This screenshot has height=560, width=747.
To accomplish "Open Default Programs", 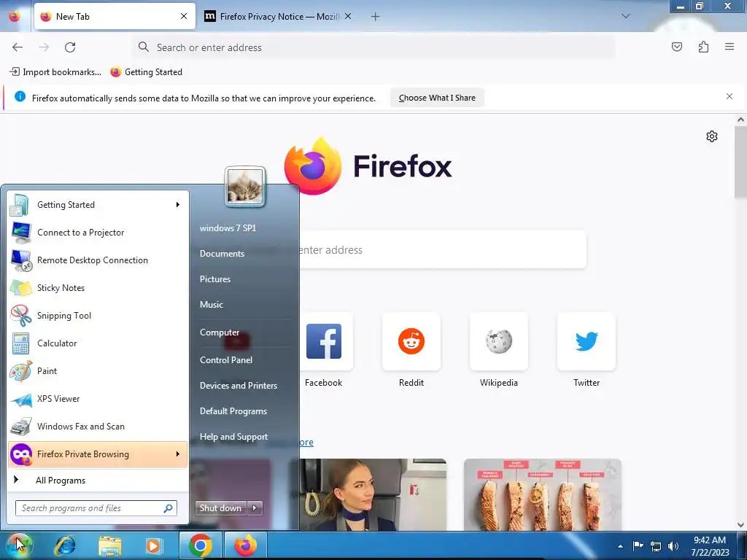I will click(x=233, y=411).
